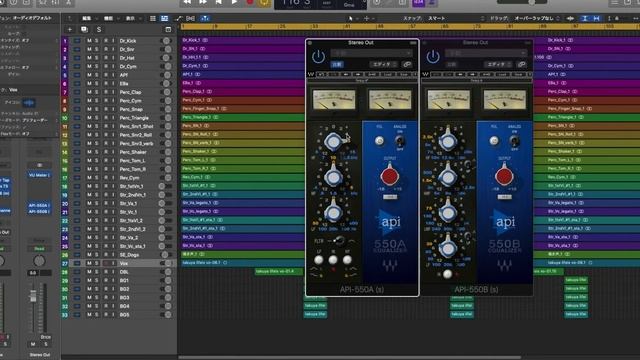Viewport: 640px width, 360px height.
Task: Open the Drag mode dropdown set to no overlap
Action: tap(537, 18)
